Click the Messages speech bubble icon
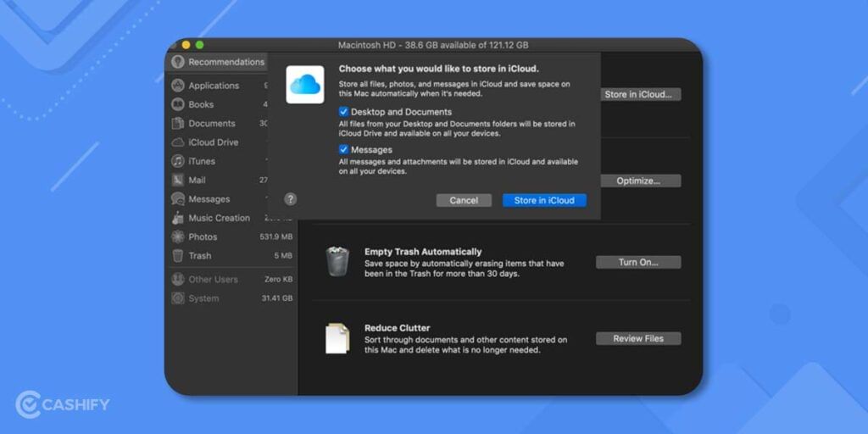This screenshot has height=434, width=868. point(178,198)
